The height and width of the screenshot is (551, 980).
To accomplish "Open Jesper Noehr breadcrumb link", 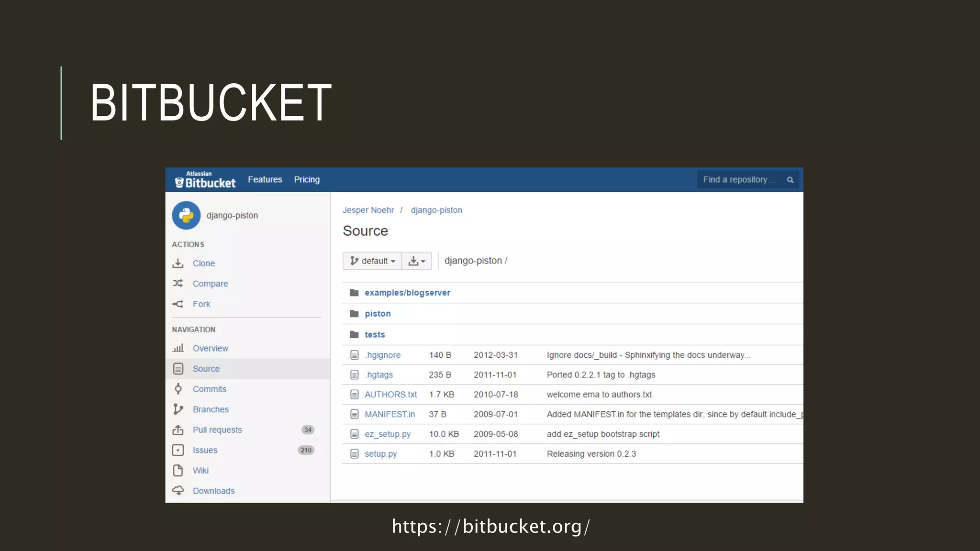I will pos(368,210).
